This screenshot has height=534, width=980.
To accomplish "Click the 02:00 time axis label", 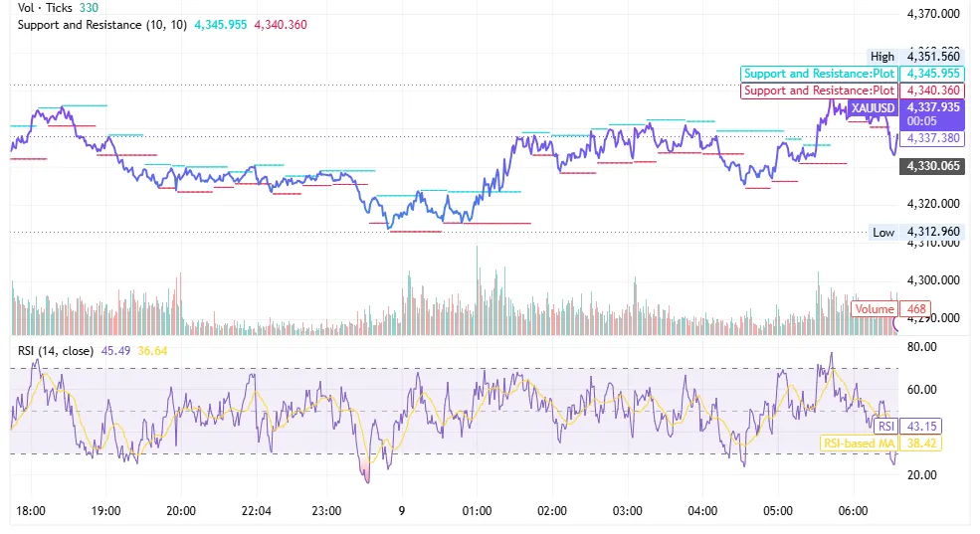I will tap(552, 511).
